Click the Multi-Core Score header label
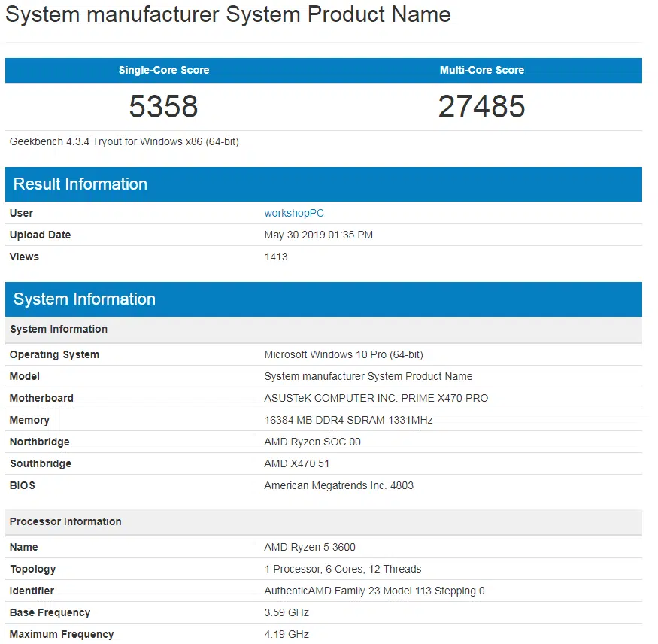 point(482,70)
